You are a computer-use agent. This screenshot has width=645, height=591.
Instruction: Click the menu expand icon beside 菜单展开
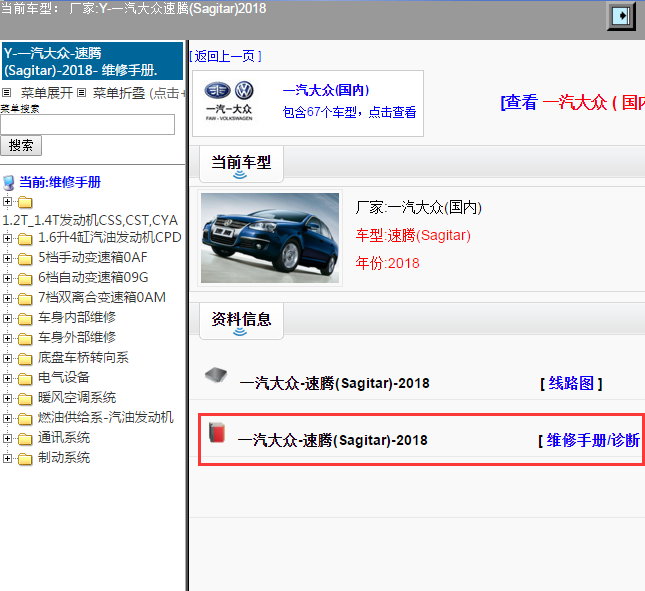pyautogui.click(x=7, y=93)
